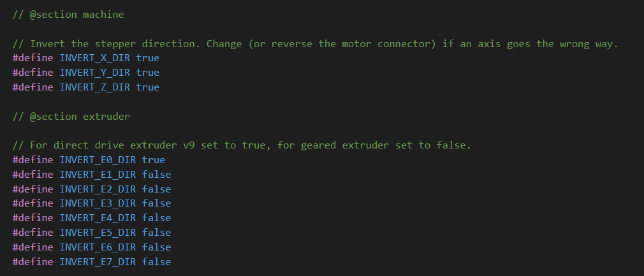
Task: Click the INVERT_Z_DIR macro name
Action: pyautogui.click(x=95, y=87)
